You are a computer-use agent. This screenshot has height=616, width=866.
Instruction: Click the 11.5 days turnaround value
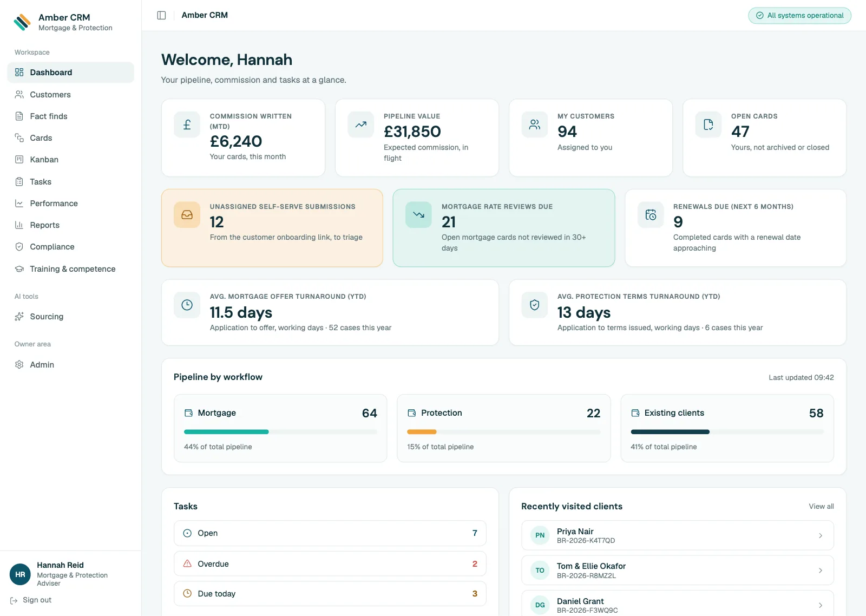pyautogui.click(x=241, y=312)
